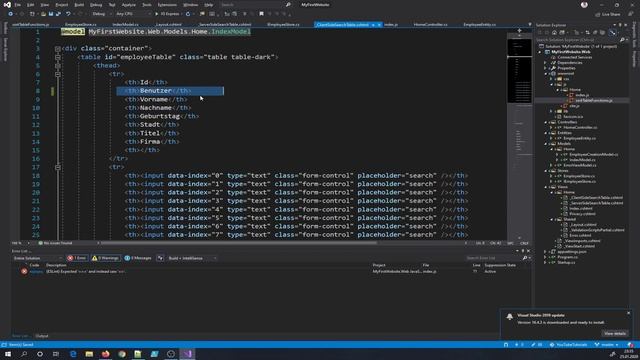Collapse the thead code block
This screenshot has width=640, height=360.
coord(58,66)
